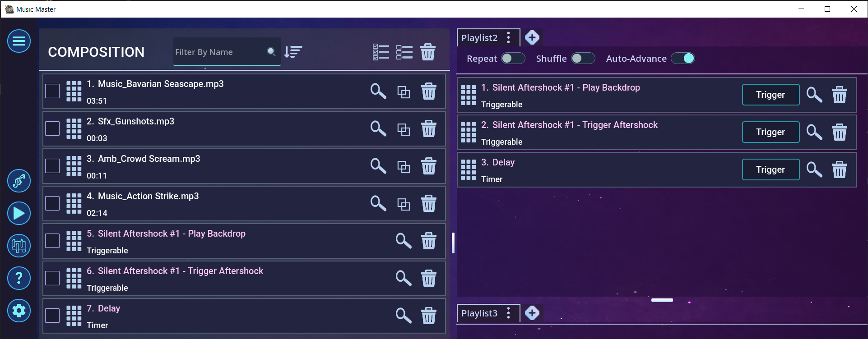Open the hamburger main menu
The height and width of the screenshot is (339, 868).
pyautogui.click(x=19, y=41)
